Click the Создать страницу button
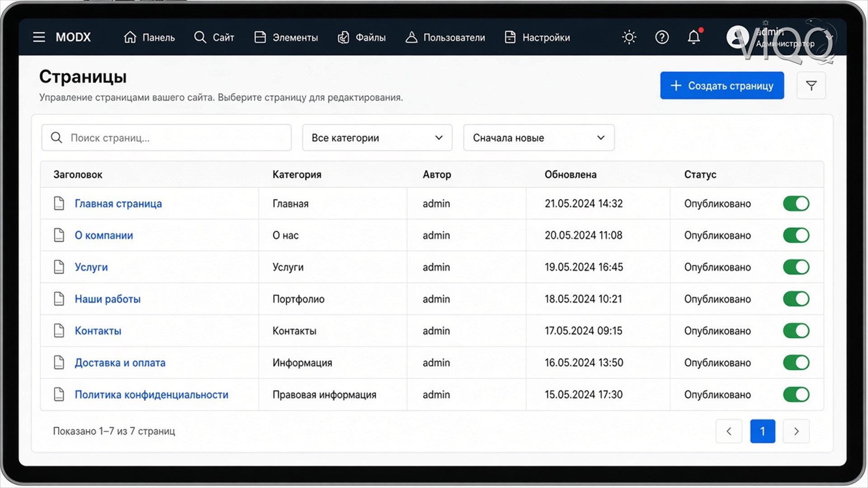This screenshot has width=868, height=488. tap(722, 85)
